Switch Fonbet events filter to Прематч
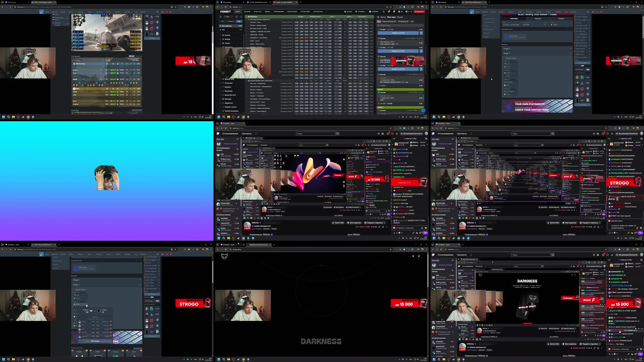The height and width of the screenshot is (362, 644). pos(231,21)
